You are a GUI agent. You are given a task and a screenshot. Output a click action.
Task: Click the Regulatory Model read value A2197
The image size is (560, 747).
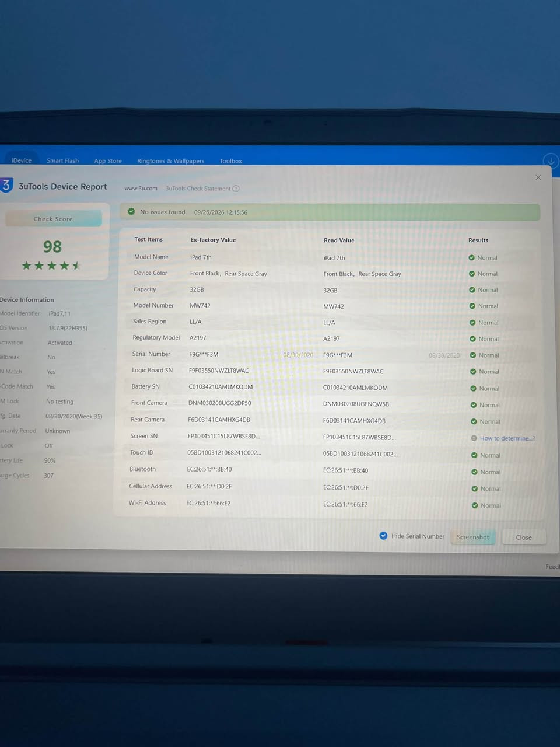tap(331, 338)
